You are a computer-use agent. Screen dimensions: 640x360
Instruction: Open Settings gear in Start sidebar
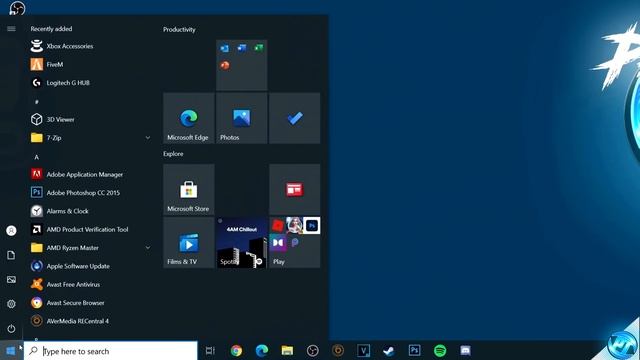pyautogui.click(x=11, y=304)
